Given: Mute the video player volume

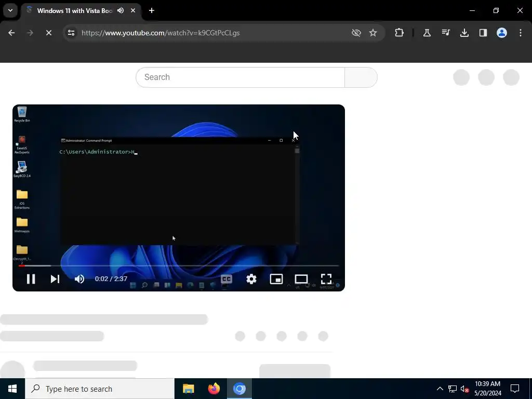Looking at the screenshot, I should [79, 279].
